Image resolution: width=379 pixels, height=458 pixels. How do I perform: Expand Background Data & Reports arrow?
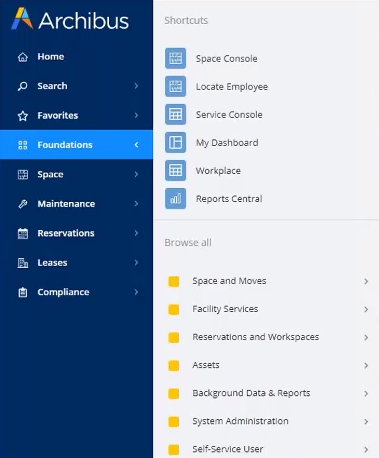tap(366, 394)
